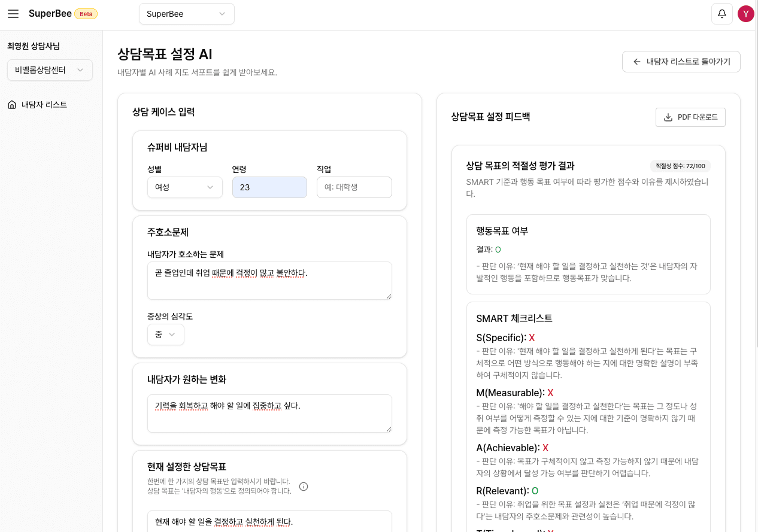
Task: Click the PDF 다운로드 button
Action: pyautogui.click(x=690, y=117)
